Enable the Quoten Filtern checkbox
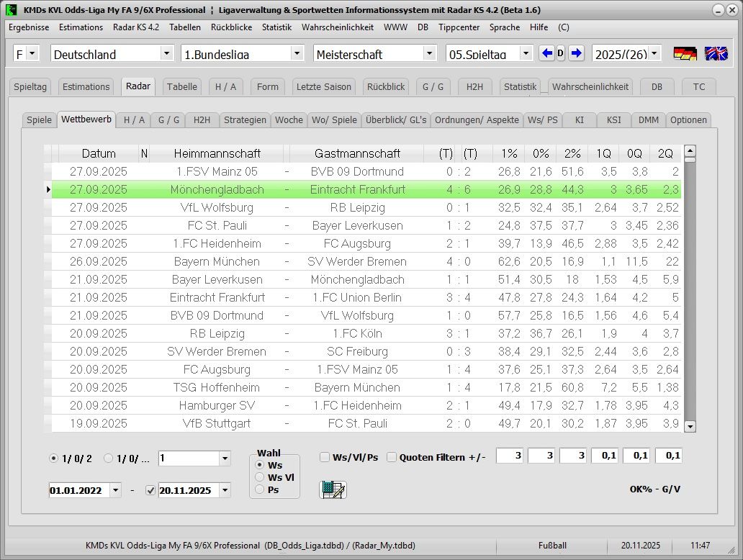This screenshot has width=743, height=560. pyautogui.click(x=392, y=457)
